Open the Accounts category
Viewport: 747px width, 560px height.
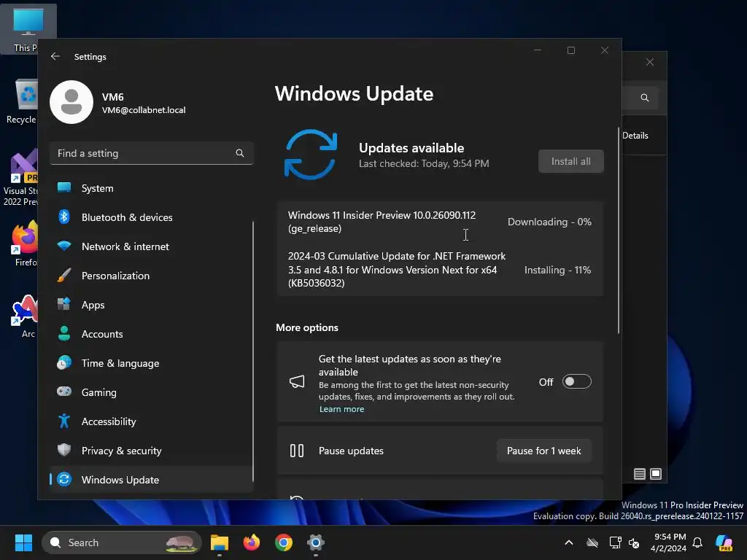151,334
